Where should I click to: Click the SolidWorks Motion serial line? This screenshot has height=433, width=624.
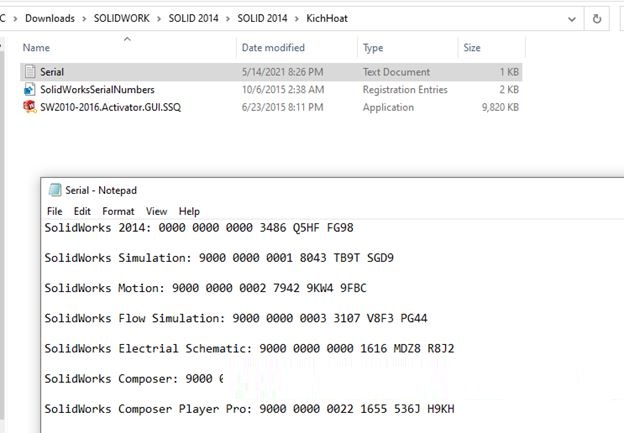pos(205,288)
